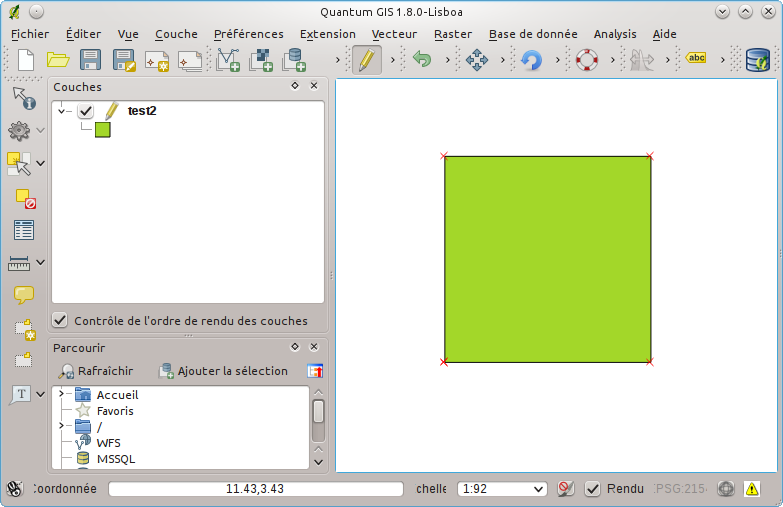783x507 pixels.
Task: Select the Pan map tool
Action: (x=476, y=60)
